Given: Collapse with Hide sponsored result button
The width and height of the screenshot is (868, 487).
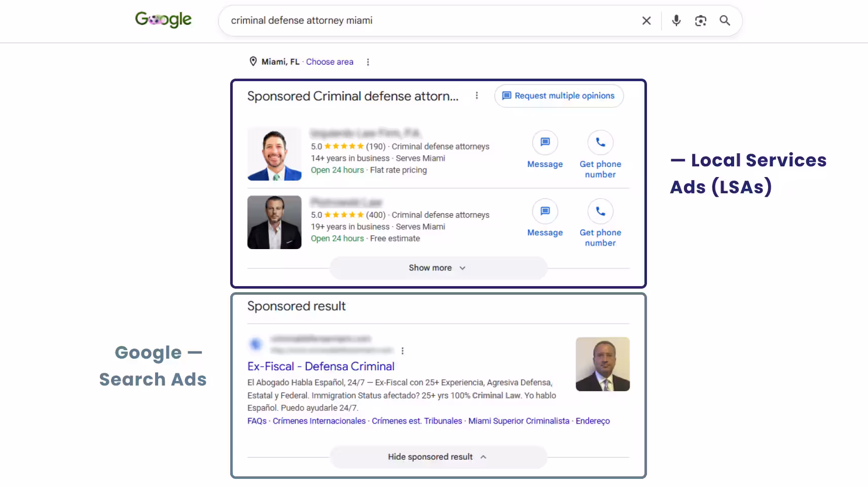Looking at the screenshot, I should 439,457.
